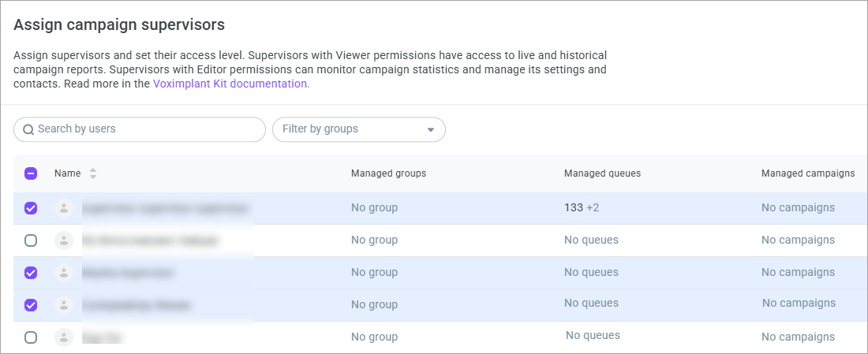Click the Assign campaign supervisors heading
868x354 pixels.
(119, 25)
